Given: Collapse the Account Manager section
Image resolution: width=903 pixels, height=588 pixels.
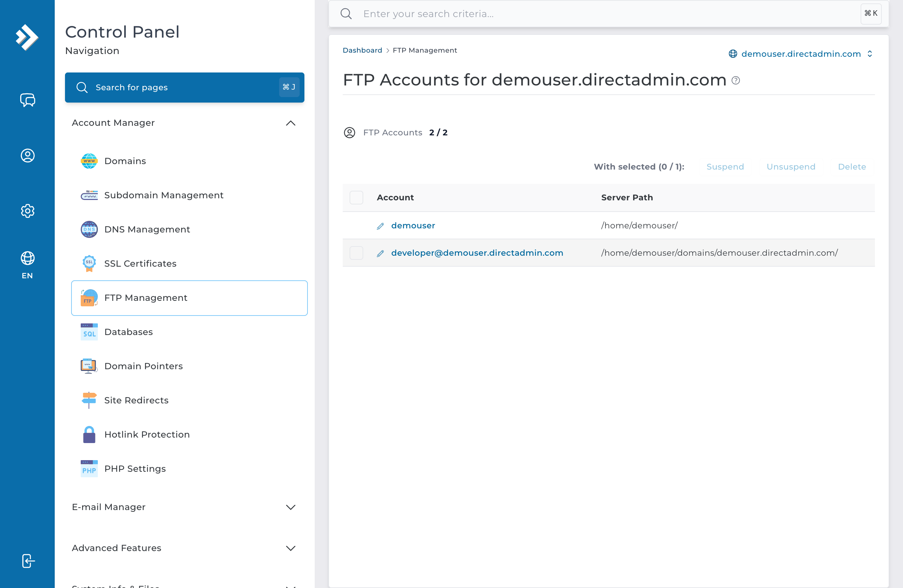Looking at the screenshot, I should tap(291, 123).
